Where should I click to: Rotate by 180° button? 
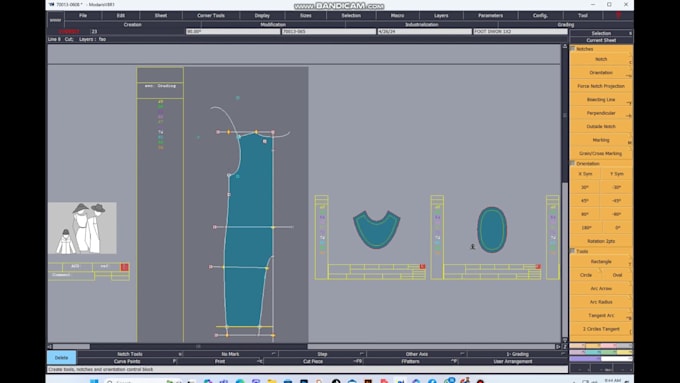585,227
